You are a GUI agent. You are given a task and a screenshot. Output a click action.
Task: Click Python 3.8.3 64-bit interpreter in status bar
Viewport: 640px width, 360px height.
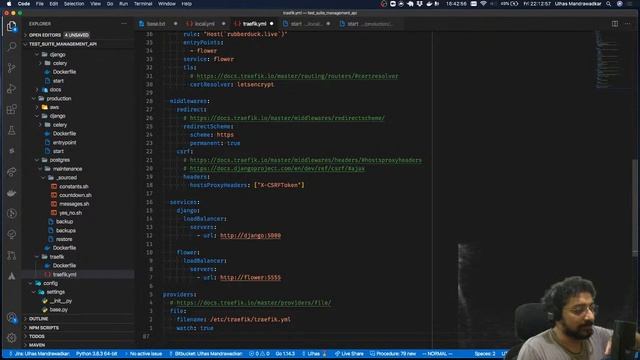pos(96,353)
